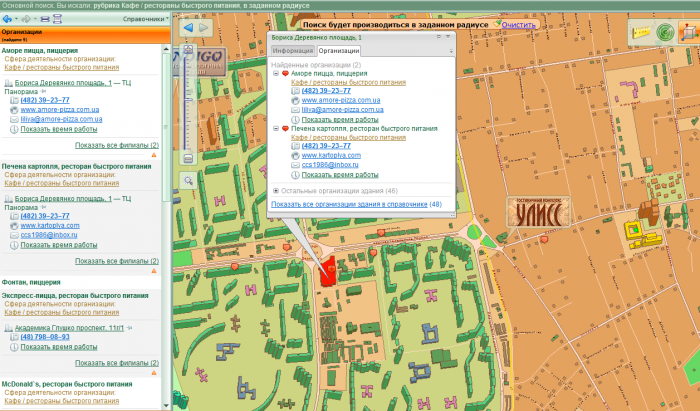
Task: Open popup options small dropdown arrow
Action: coord(450,51)
